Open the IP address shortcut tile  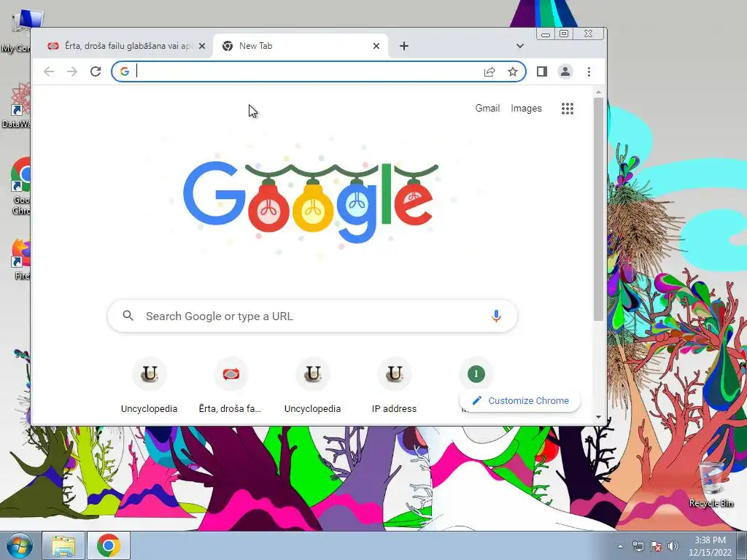394,386
